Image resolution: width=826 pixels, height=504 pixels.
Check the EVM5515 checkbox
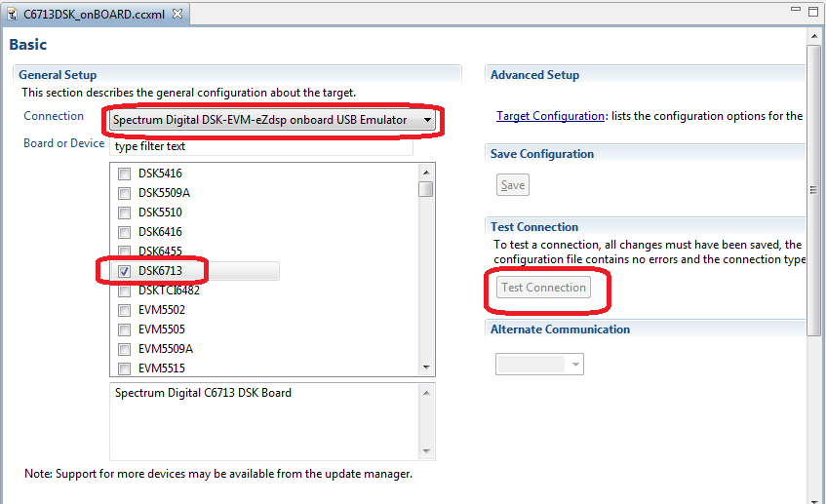124,368
